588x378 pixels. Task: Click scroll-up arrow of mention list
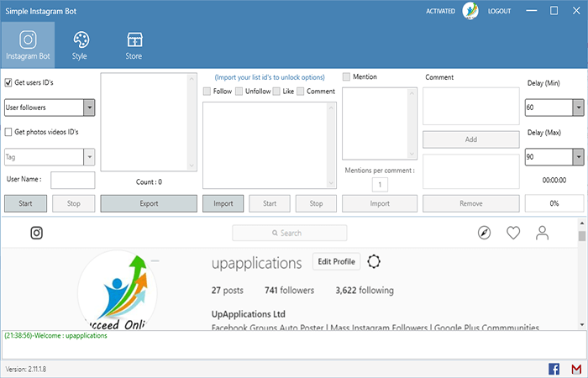[x=412, y=93]
